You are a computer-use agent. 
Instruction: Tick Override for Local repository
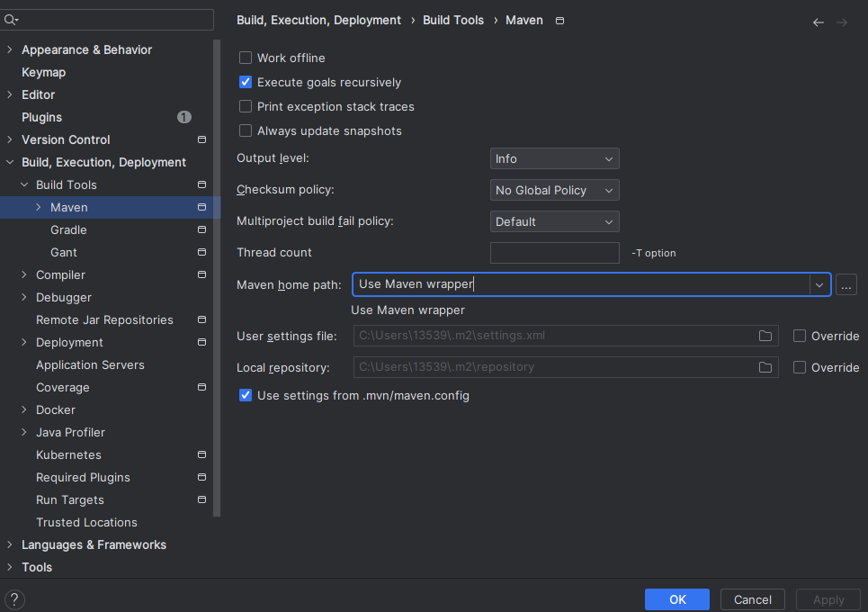point(800,367)
